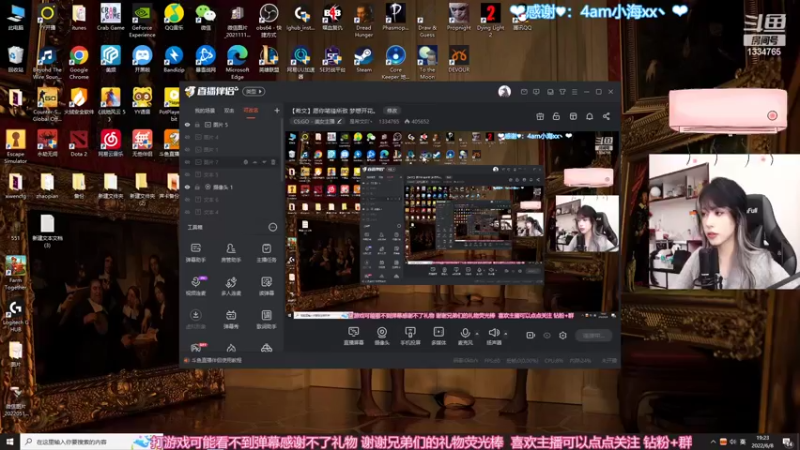The height and width of the screenshot is (450, 800).
Task: Expand speaker options arrow
Action: (x=506, y=334)
